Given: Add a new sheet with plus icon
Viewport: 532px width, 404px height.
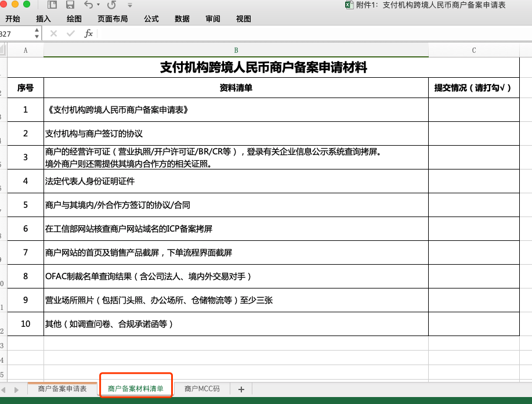Looking at the screenshot, I should click(x=241, y=389).
